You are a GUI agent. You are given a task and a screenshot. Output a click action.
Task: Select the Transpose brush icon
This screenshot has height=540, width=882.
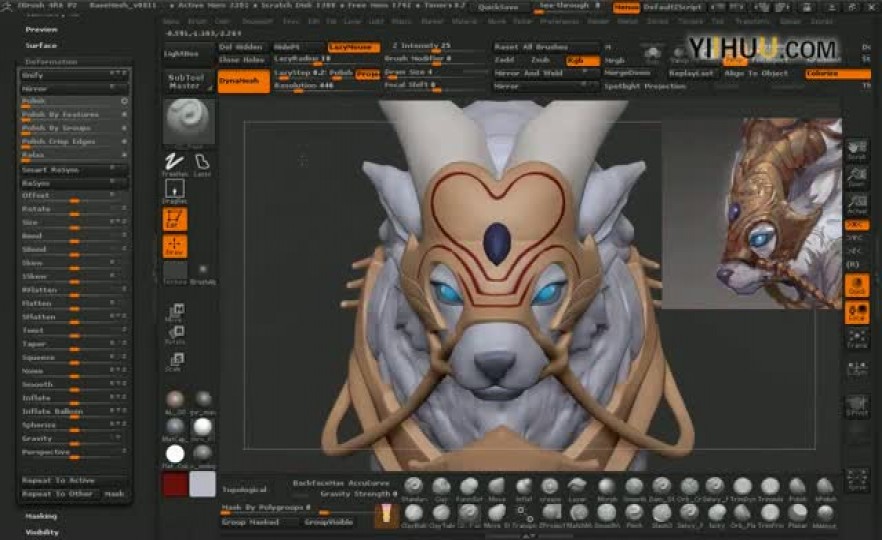(525, 515)
